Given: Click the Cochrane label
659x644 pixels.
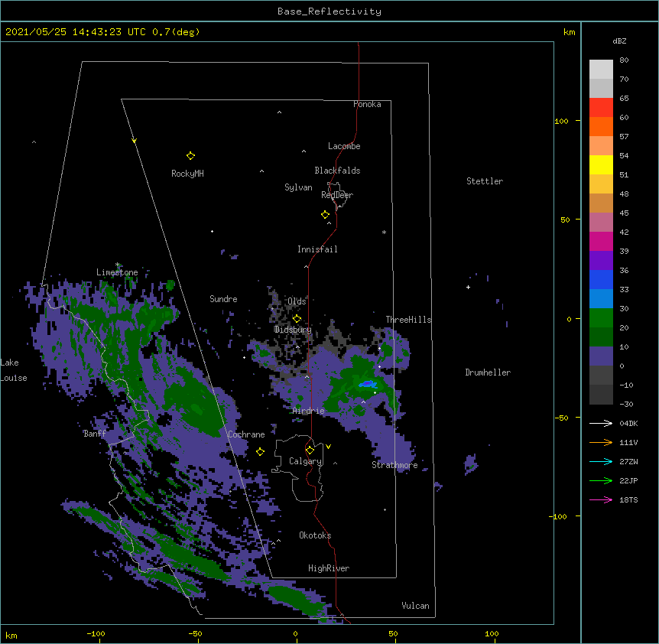Looking at the screenshot, I should coord(246,434).
